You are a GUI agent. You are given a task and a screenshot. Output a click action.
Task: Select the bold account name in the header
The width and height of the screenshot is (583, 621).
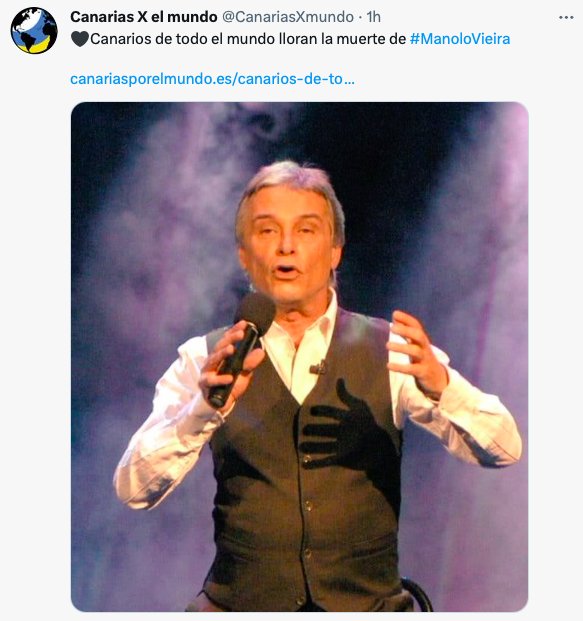(144, 17)
